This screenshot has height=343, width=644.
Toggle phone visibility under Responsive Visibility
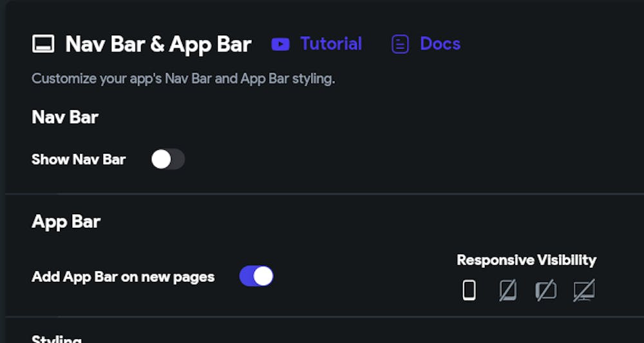click(469, 290)
